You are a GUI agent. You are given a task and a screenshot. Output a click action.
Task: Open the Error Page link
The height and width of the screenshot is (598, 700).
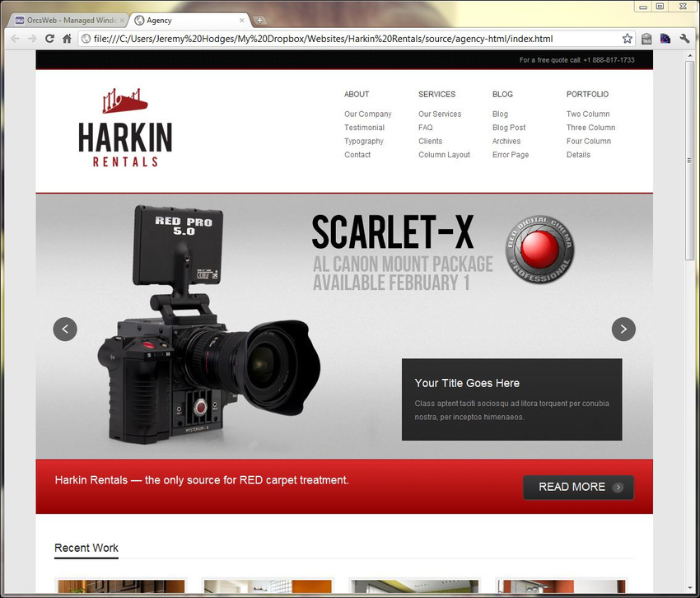pos(511,155)
